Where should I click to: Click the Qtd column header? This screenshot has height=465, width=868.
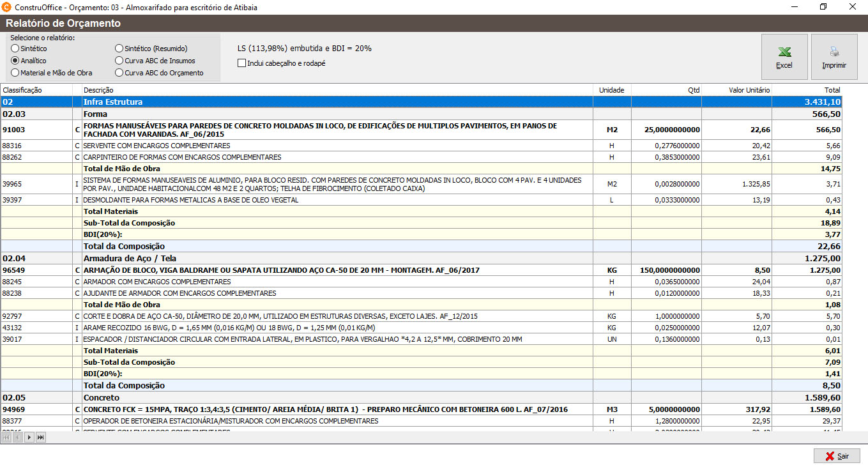click(666, 90)
